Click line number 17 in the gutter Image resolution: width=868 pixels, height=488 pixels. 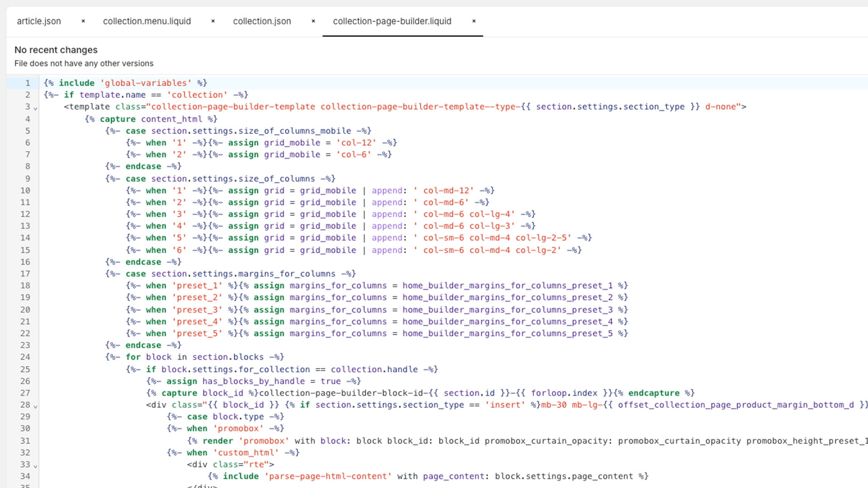(x=25, y=274)
